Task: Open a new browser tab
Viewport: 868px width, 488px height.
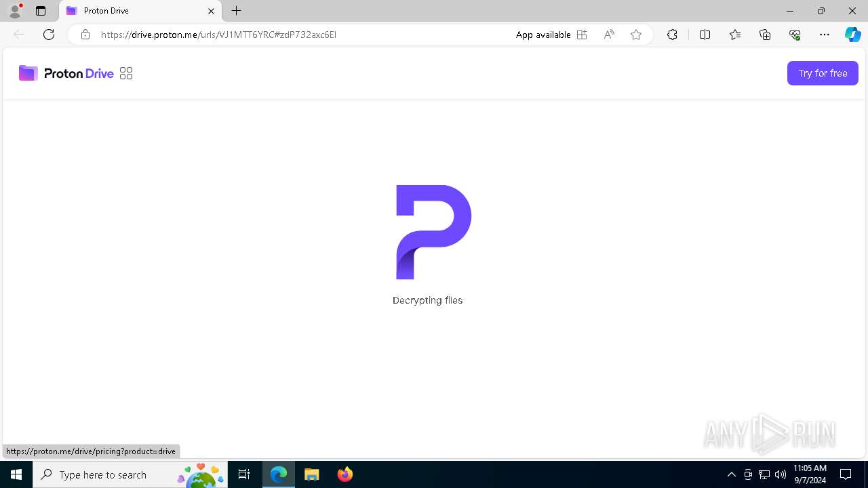Action: coord(236,11)
